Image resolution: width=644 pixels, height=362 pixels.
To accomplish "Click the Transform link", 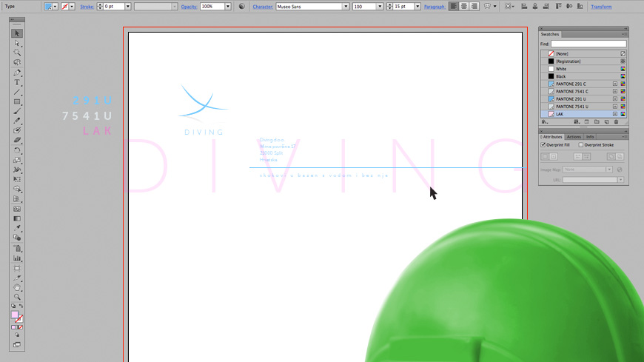I will (x=601, y=7).
